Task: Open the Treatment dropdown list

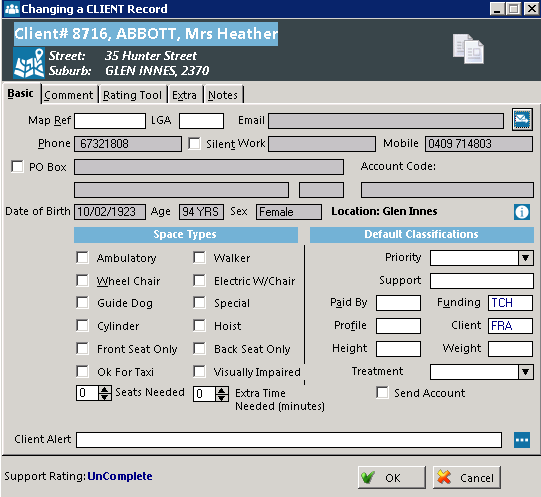Action: point(525,372)
